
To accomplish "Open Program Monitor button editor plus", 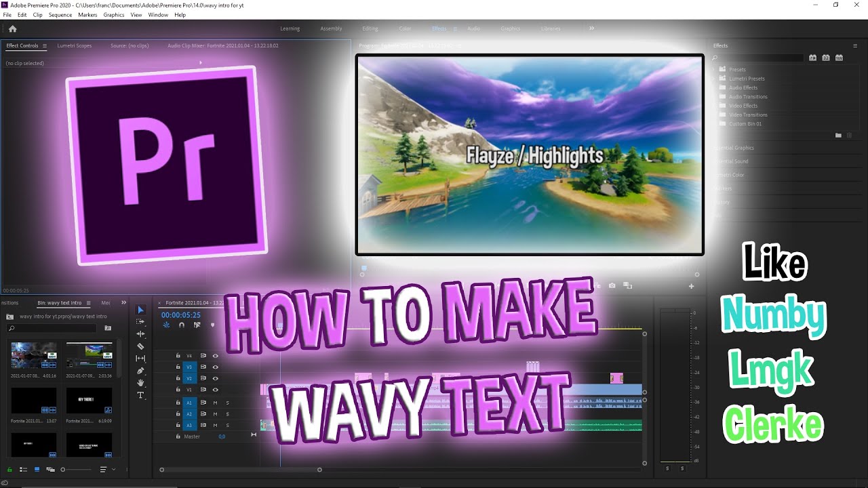I will tap(692, 286).
